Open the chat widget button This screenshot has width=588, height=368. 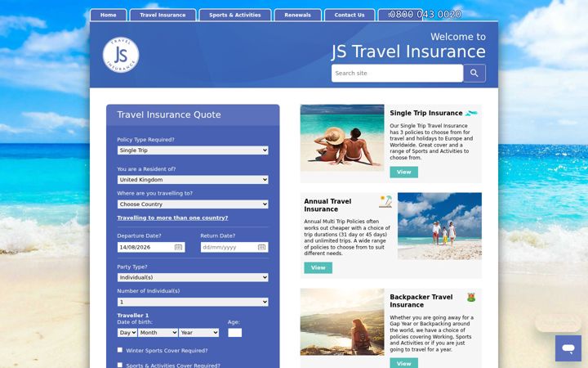click(568, 348)
